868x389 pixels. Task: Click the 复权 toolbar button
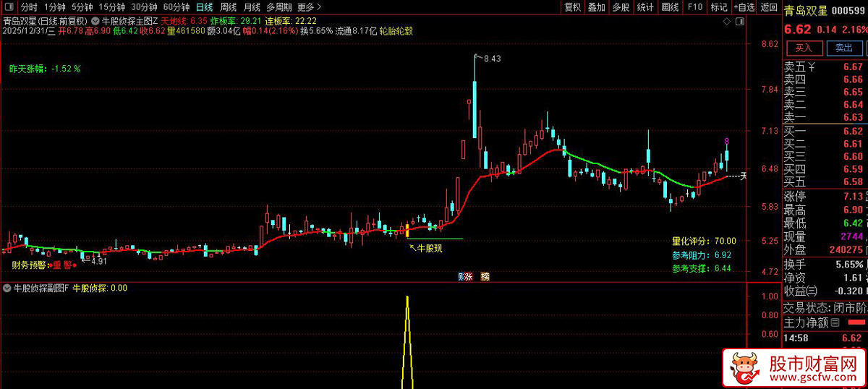click(573, 7)
